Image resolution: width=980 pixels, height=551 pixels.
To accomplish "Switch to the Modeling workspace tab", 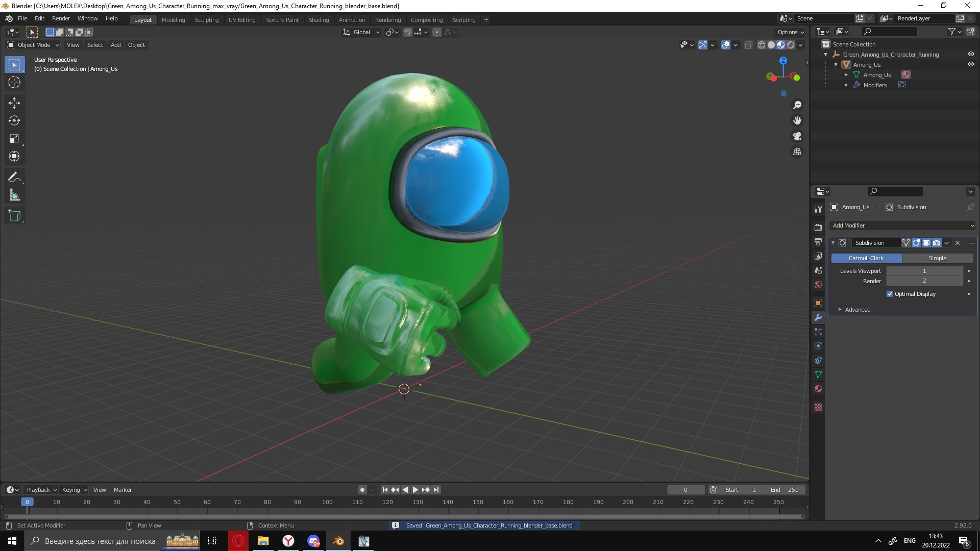I will tap(173, 20).
